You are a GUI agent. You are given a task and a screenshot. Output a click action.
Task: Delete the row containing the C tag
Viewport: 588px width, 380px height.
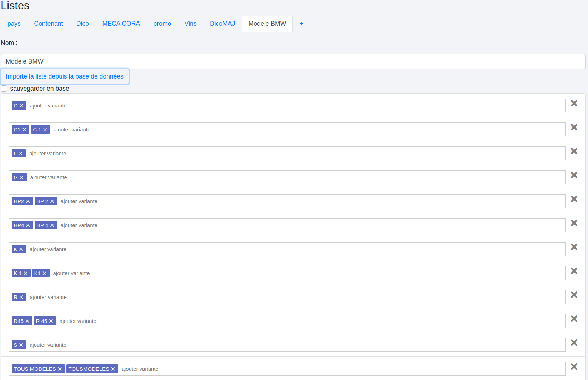574,104
